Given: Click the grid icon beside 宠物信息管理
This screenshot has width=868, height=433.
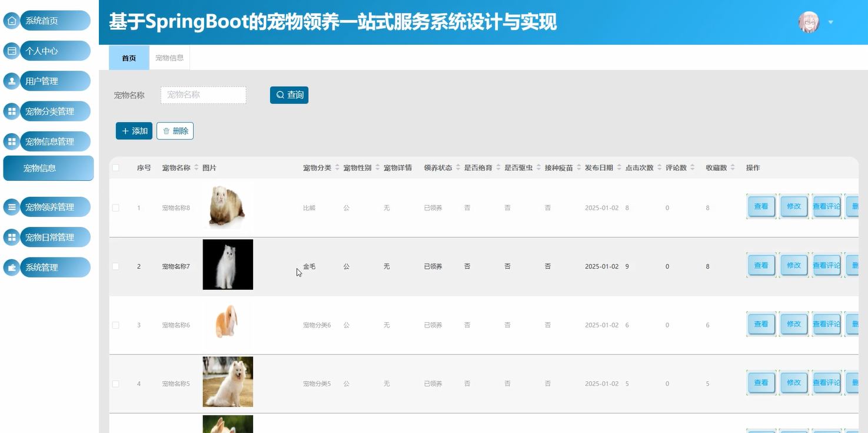Looking at the screenshot, I should tap(12, 141).
